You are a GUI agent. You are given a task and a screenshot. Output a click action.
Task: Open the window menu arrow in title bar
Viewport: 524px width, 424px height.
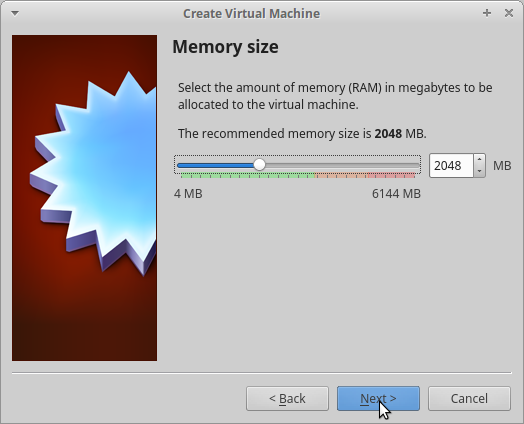[x=15, y=13]
